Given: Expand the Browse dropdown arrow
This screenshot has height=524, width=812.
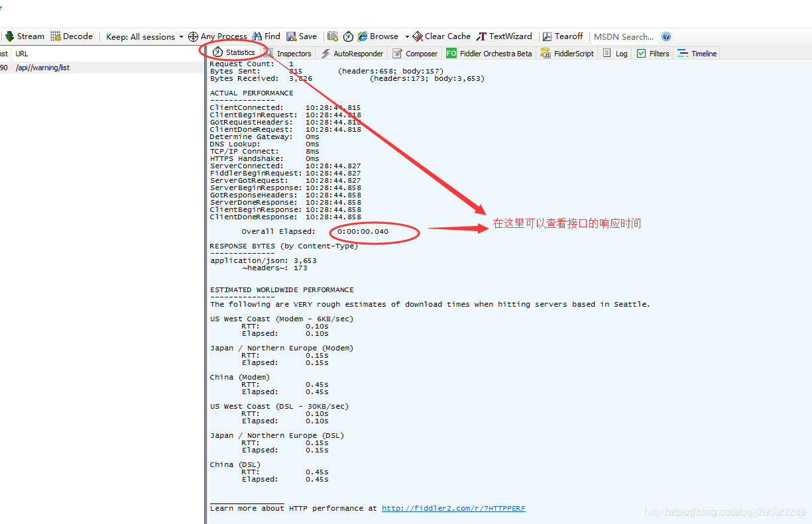Looking at the screenshot, I should [x=407, y=36].
